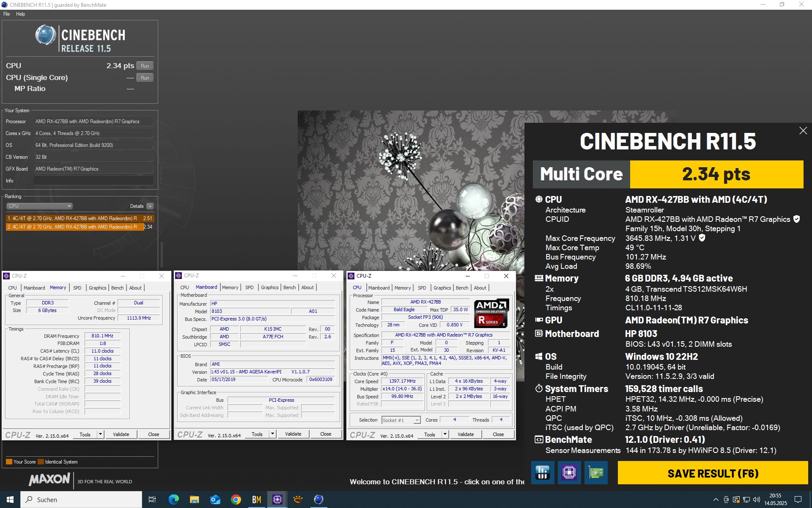Click the Info input field in Your System
The width and height of the screenshot is (812, 508).
(93, 181)
